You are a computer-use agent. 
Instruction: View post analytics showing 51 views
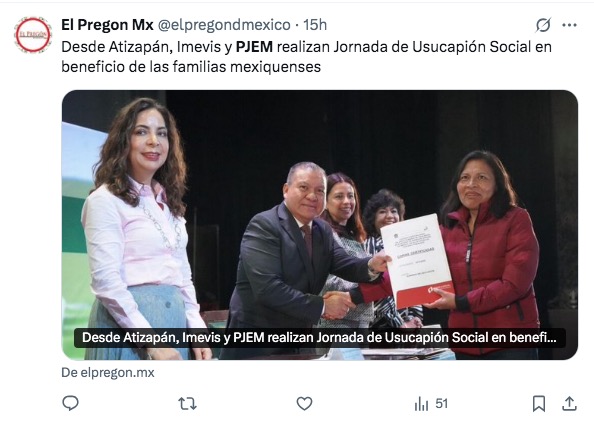coord(431,404)
